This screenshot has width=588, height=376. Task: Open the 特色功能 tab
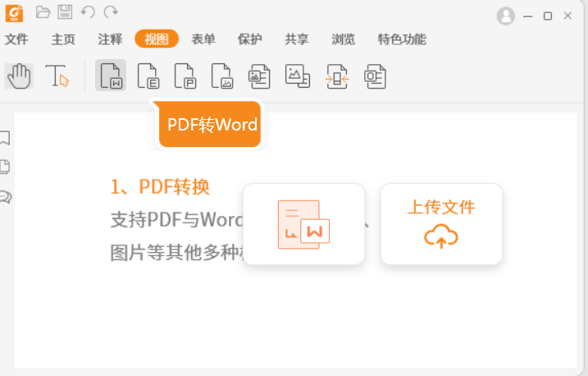tap(402, 39)
